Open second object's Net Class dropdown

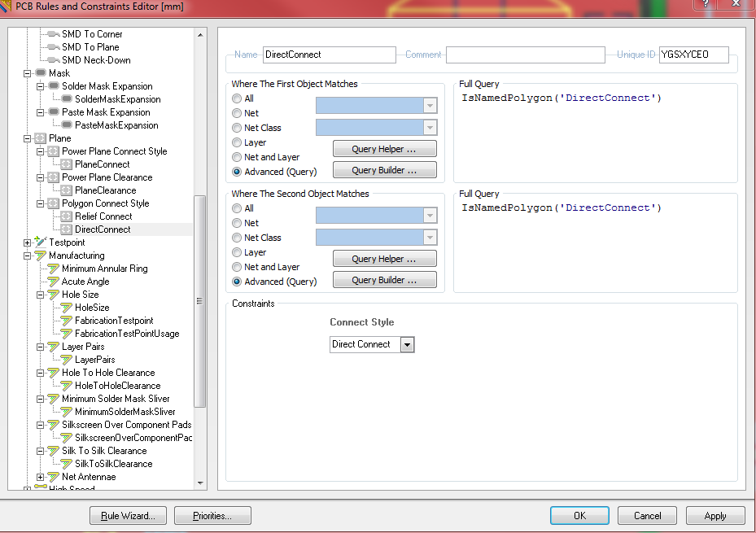(430, 238)
